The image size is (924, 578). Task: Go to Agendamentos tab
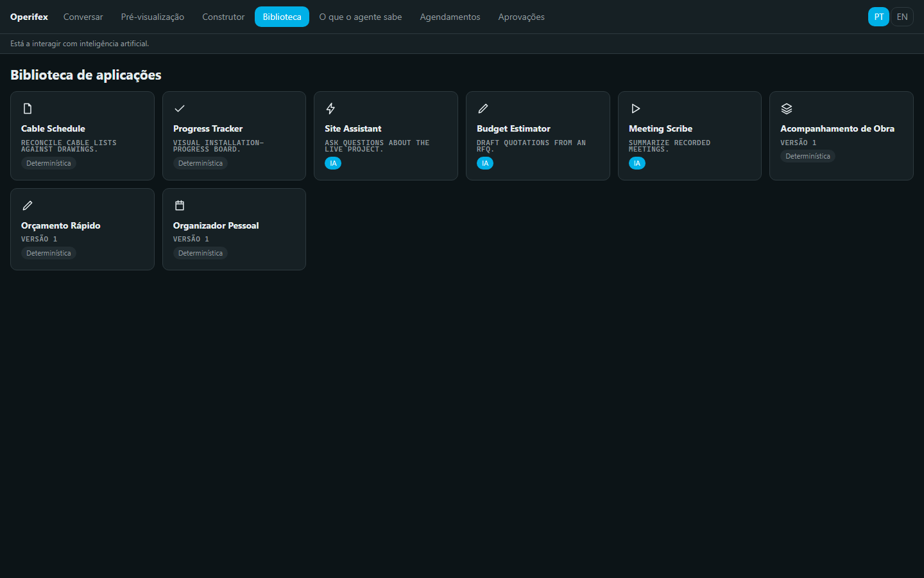click(x=450, y=17)
